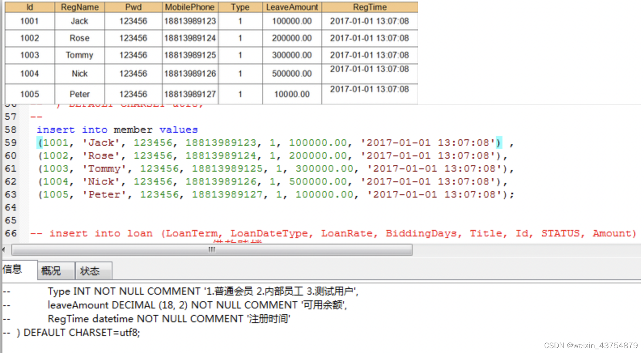Click 'BiddingDays' in the commented loan insert
The image size is (644, 353).
(x=421, y=234)
